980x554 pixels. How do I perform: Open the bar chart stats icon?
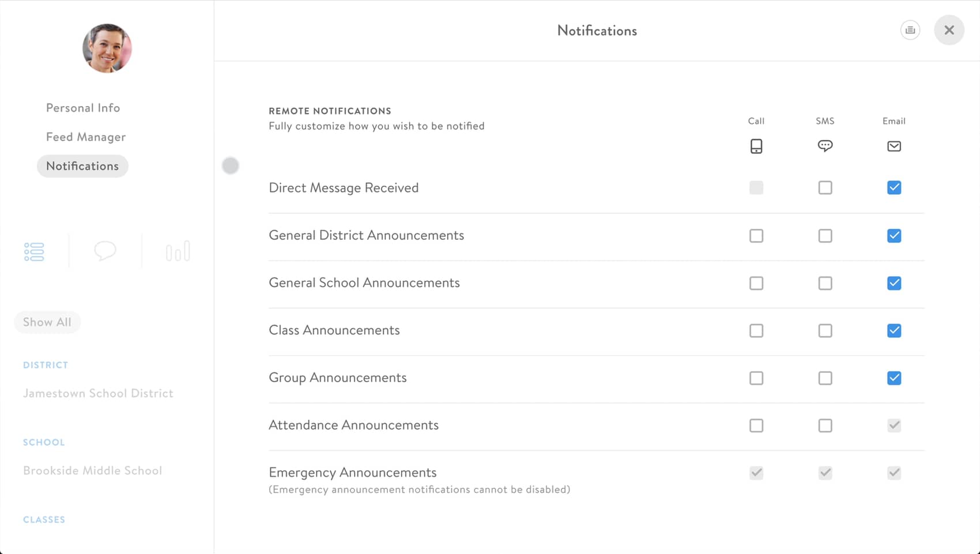pyautogui.click(x=178, y=252)
